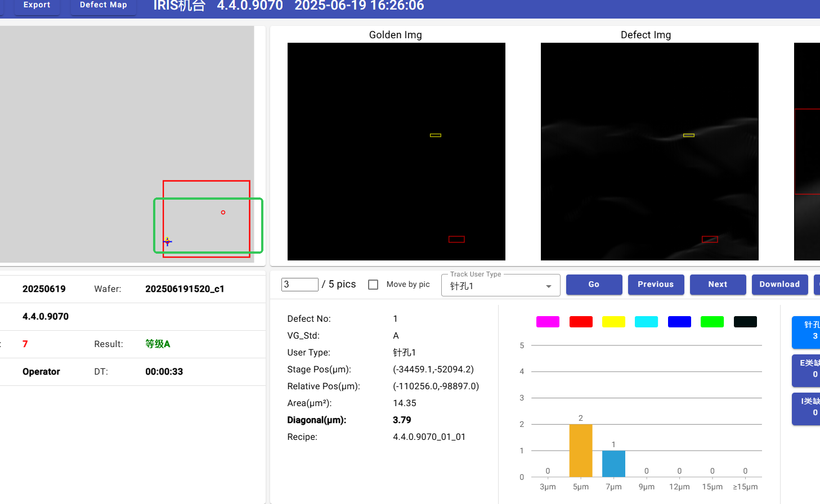Click the Recipe value 4.4.0.9070_01_01
820x504 pixels.
click(x=429, y=437)
